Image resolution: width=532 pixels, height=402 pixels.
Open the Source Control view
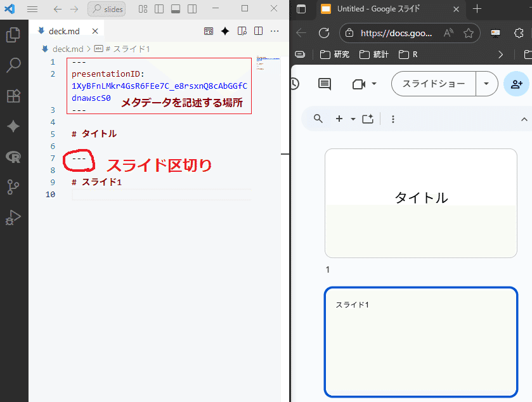(14, 187)
